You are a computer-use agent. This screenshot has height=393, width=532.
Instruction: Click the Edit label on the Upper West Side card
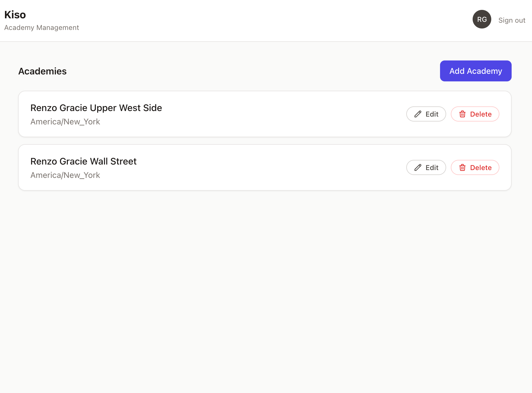(432, 114)
